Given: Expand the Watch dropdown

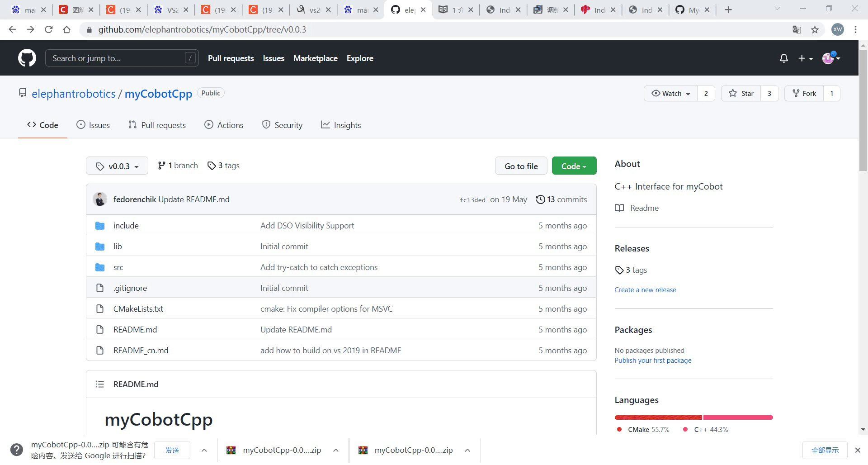Looking at the screenshot, I should point(671,94).
